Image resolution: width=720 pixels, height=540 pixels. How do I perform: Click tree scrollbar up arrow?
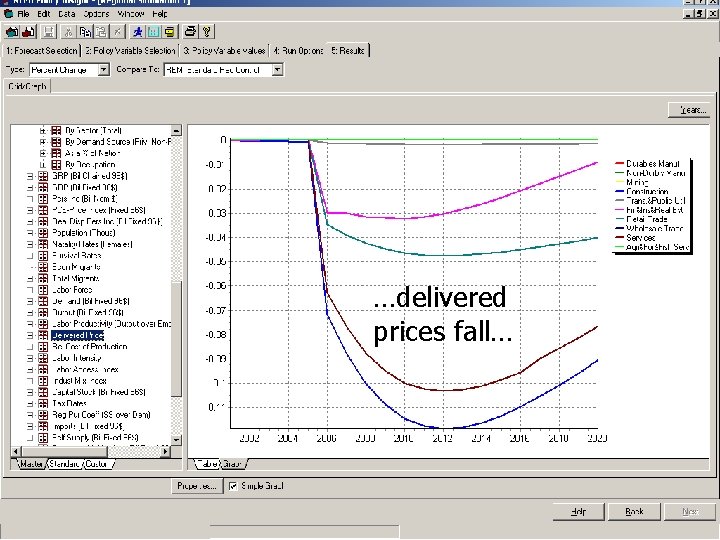[176, 130]
